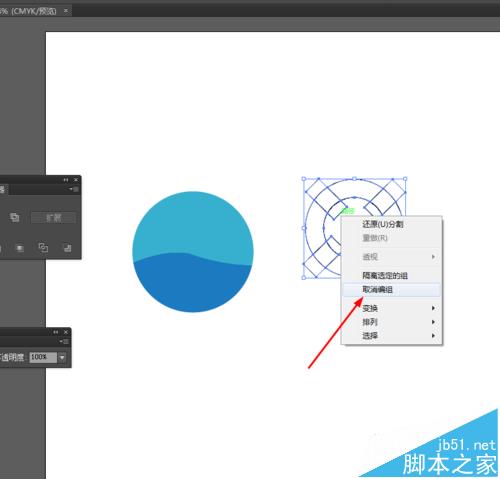Click the Outline pathfinder icon
The image size is (500, 479).
(x=43, y=248)
